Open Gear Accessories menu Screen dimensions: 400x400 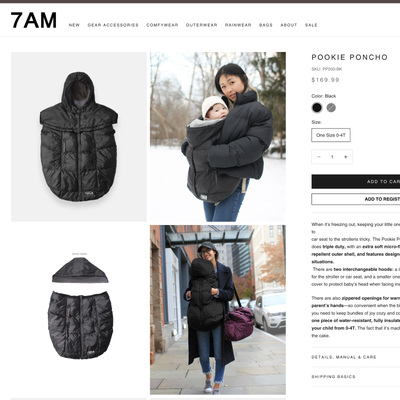tap(113, 25)
